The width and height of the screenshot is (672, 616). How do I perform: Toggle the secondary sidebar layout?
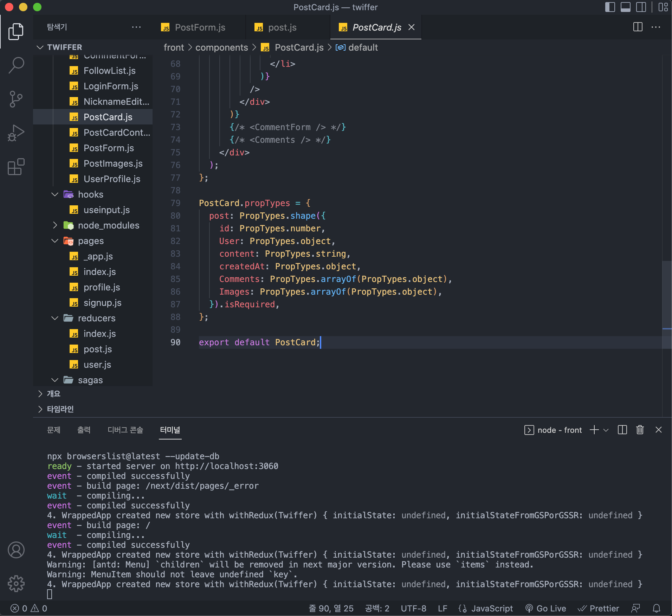tap(641, 7)
